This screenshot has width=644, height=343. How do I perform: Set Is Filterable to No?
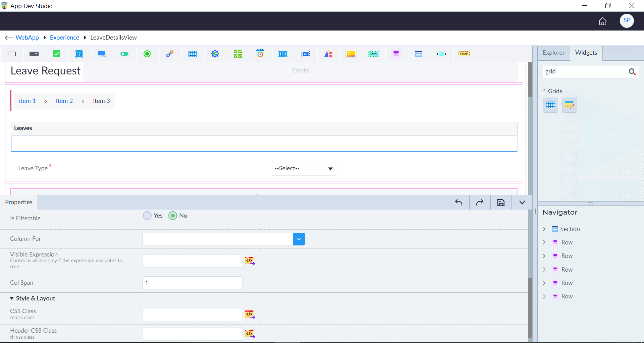tap(173, 216)
